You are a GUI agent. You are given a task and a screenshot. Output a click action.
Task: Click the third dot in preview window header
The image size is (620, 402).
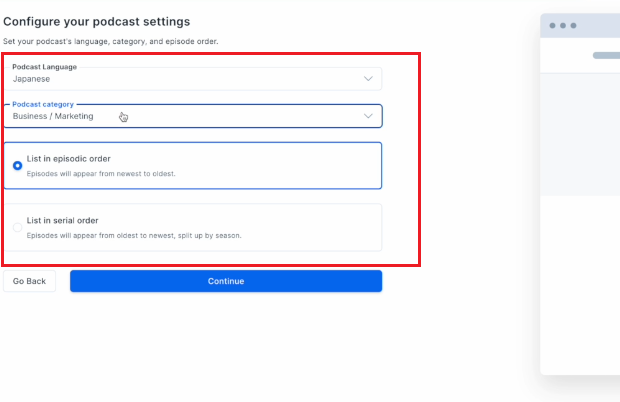pos(573,26)
